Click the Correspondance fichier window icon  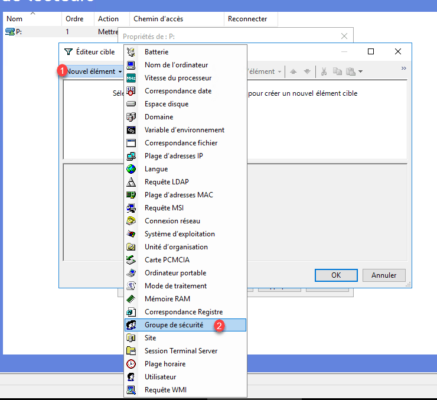coord(131,143)
